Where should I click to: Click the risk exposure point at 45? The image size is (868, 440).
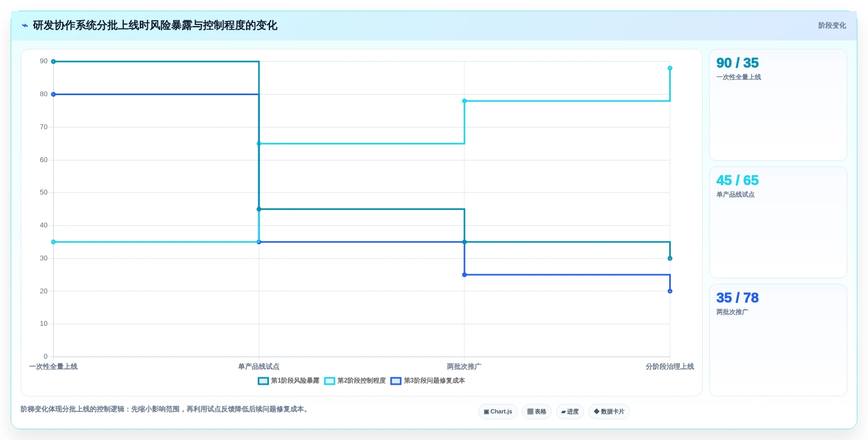tap(259, 209)
